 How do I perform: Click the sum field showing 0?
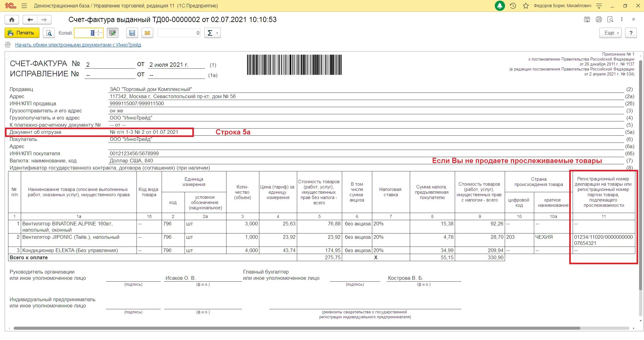(179, 33)
